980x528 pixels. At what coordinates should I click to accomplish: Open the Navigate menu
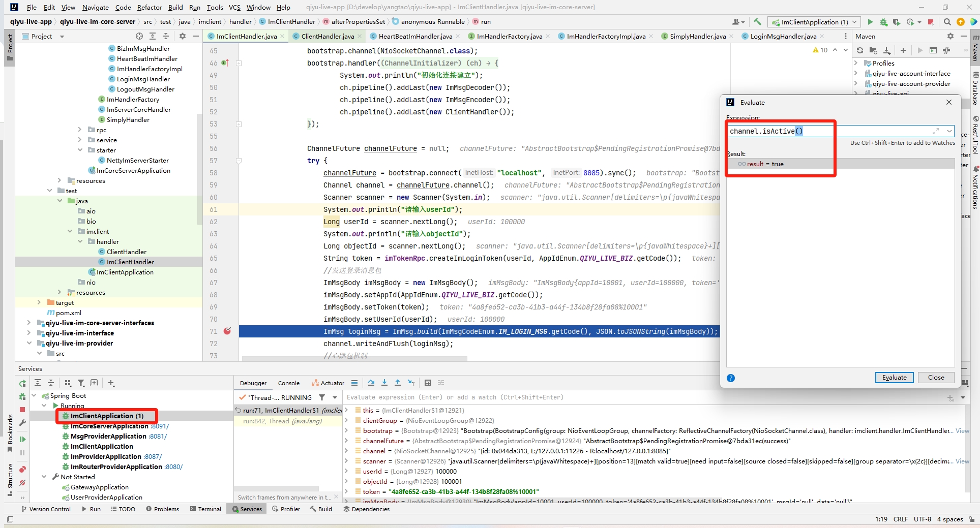click(x=95, y=7)
